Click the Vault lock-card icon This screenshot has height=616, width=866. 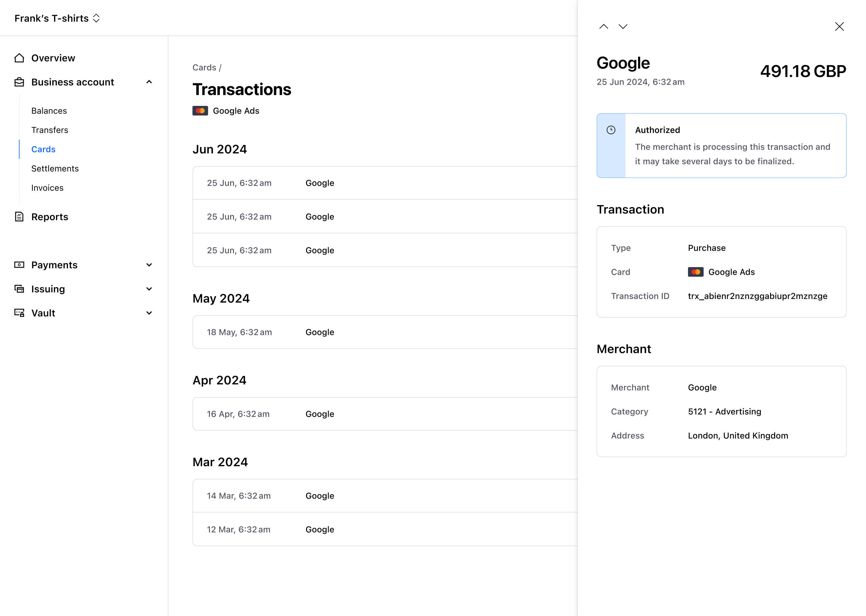tap(19, 313)
